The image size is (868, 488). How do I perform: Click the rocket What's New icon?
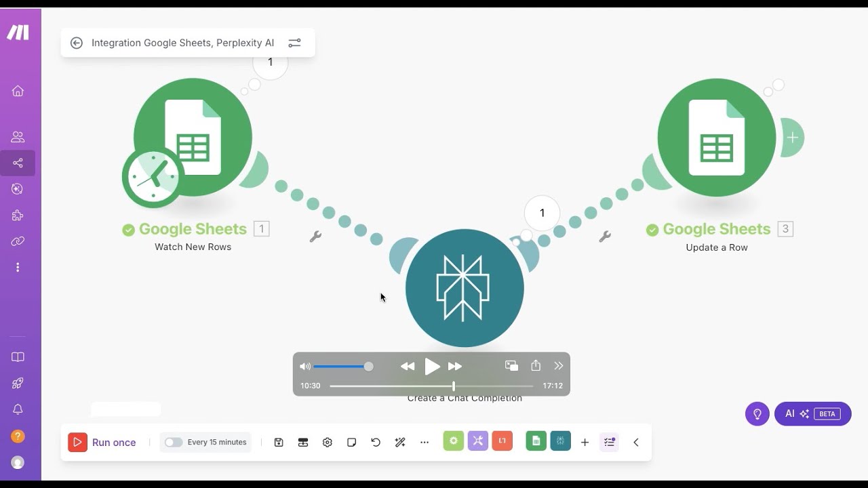[x=18, y=383]
